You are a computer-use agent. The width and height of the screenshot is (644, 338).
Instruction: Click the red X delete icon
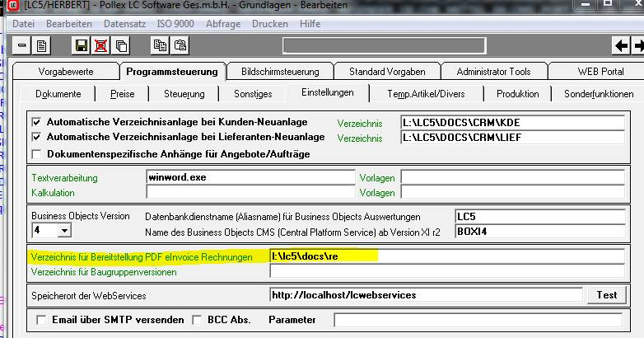101,45
